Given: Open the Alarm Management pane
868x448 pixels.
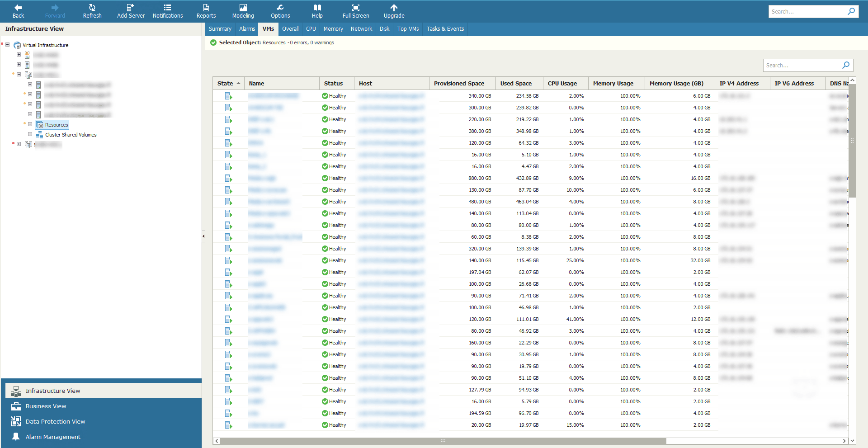Looking at the screenshot, I should tap(104, 437).
